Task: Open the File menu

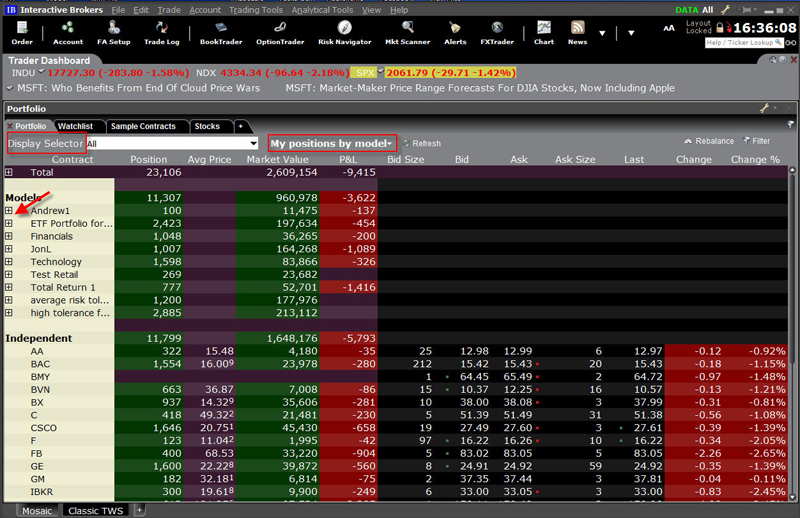Action: click(118, 10)
